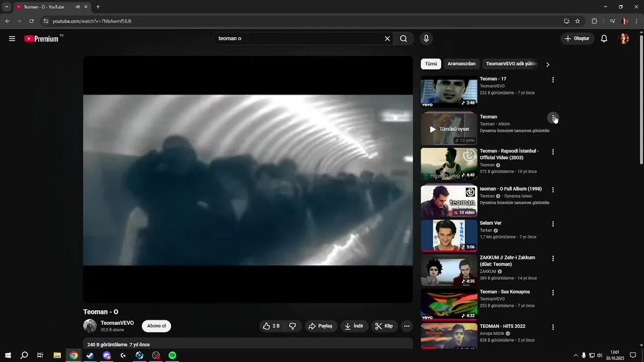Start voice search with the microphone icon
The image size is (644, 362).
pyautogui.click(x=426, y=39)
